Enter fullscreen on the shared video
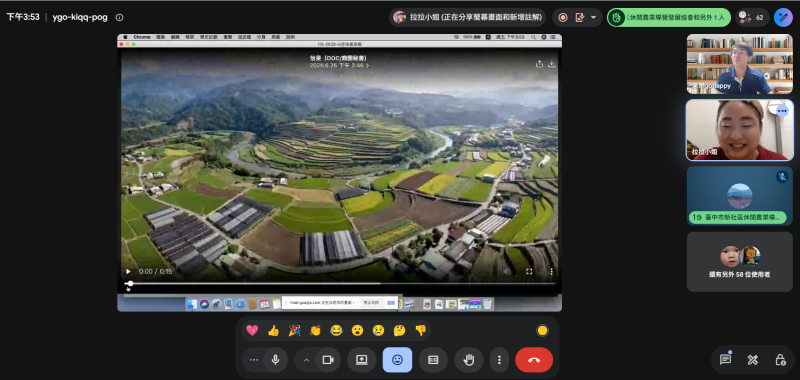Image resolution: width=800 pixels, height=380 pixels. 529,271
